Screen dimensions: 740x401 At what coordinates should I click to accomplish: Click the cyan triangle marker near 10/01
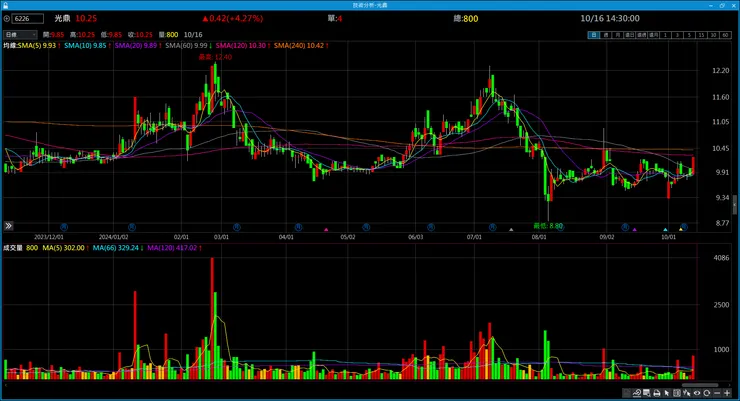[665, 229]
